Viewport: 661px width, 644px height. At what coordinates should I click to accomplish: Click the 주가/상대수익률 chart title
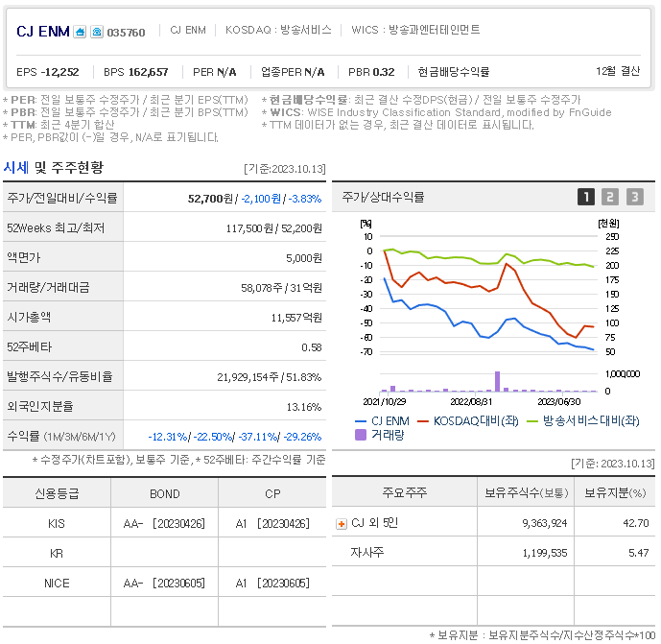(383, 197)
